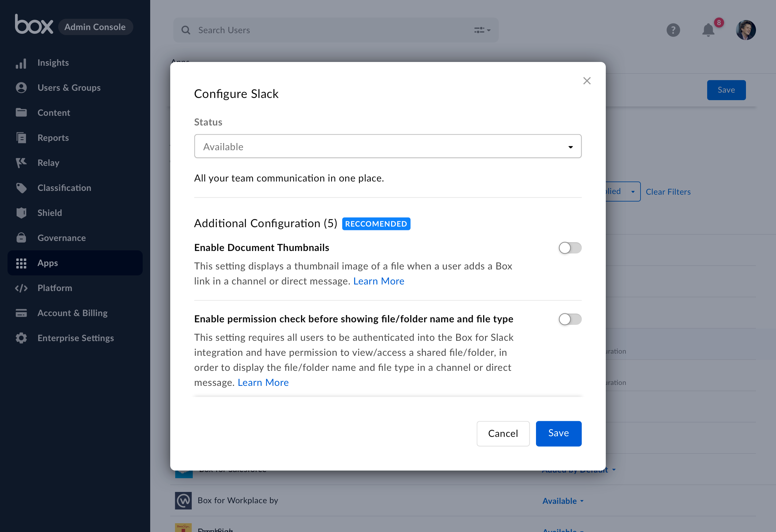Viewport: 776px width, 532px height.
Task: Click Additional Configuration (5) heading
Action: [x=266, y=223]
